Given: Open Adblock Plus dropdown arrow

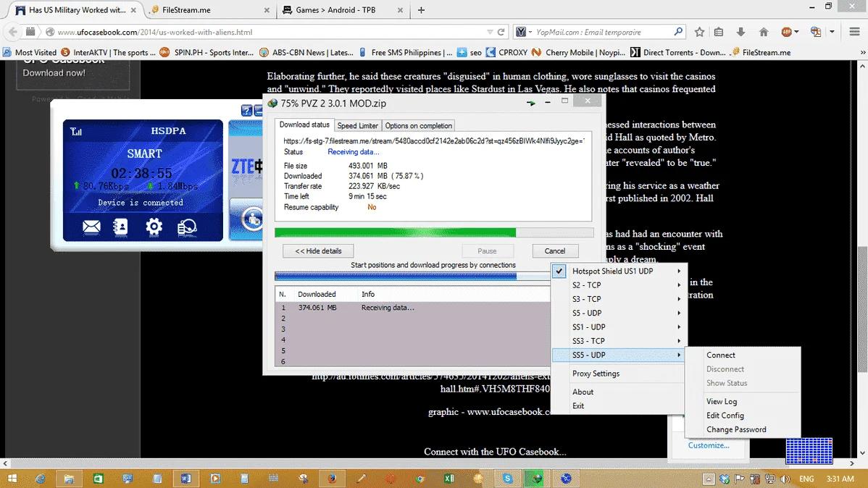Looking at the screenshot, I should click(796, 32).
